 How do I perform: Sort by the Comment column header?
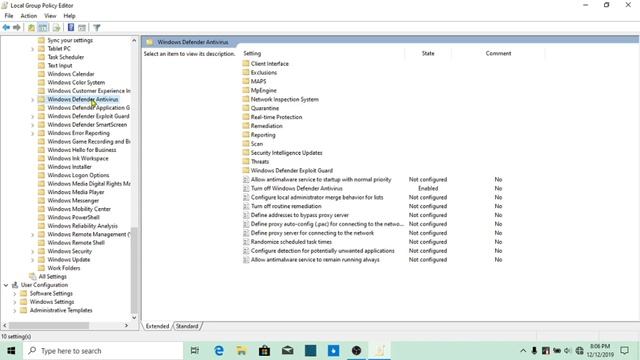(x=498, y=53)
